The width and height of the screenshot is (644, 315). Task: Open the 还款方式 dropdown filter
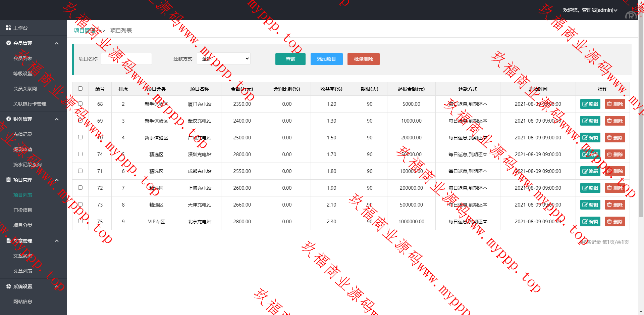click(x=224, y=59)
